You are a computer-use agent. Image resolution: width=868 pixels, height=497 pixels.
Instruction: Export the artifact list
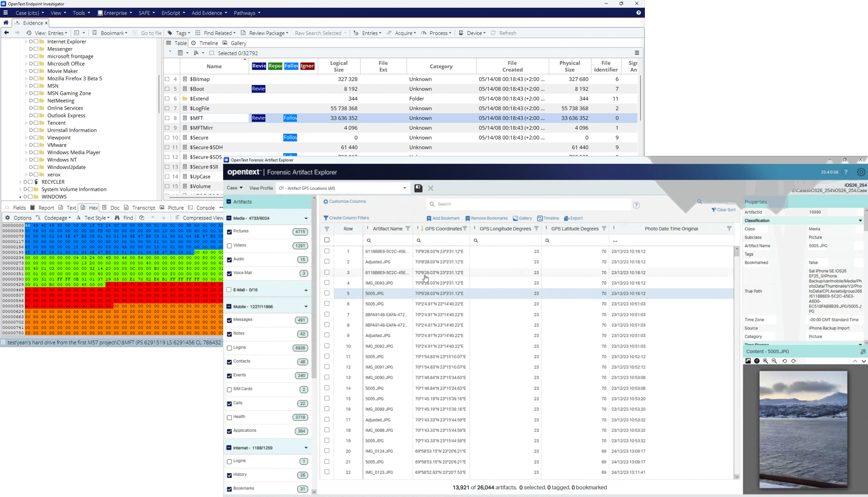click(x=573, y=218)
